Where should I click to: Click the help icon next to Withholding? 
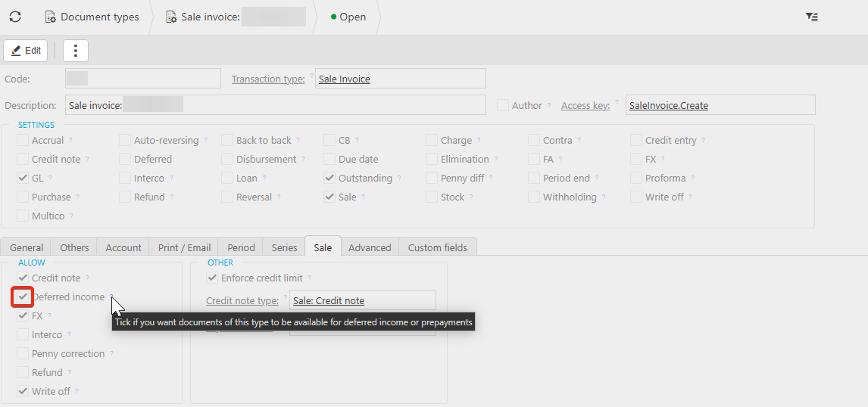pyautogui.click(x=604, y=196)
